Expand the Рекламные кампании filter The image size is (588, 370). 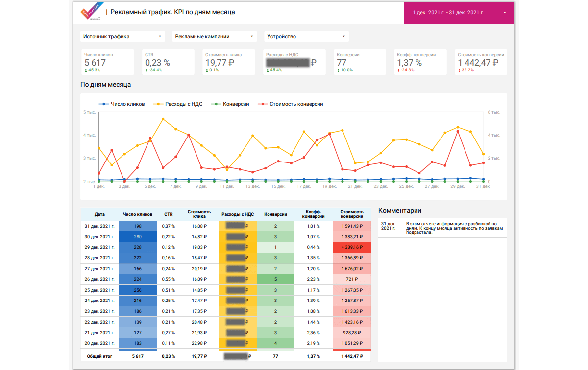pos(215,36)
